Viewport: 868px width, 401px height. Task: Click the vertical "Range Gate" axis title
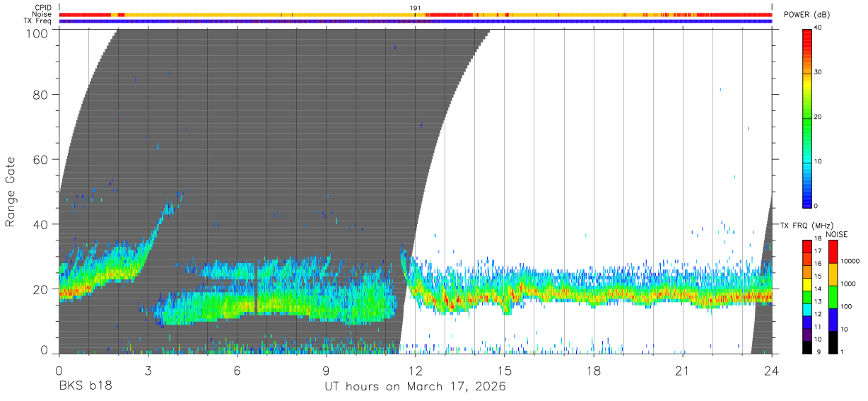(x=11, y=192)
